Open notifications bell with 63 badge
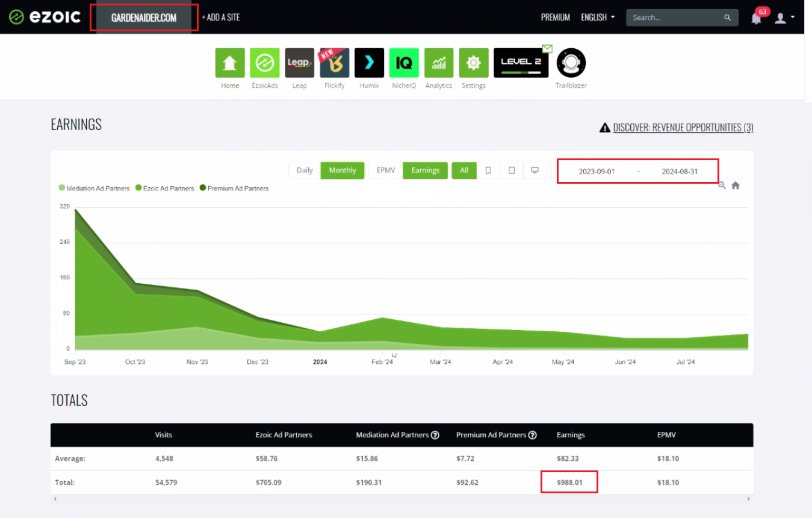Viewport: 812px width, 518px height. pos(757,17)
